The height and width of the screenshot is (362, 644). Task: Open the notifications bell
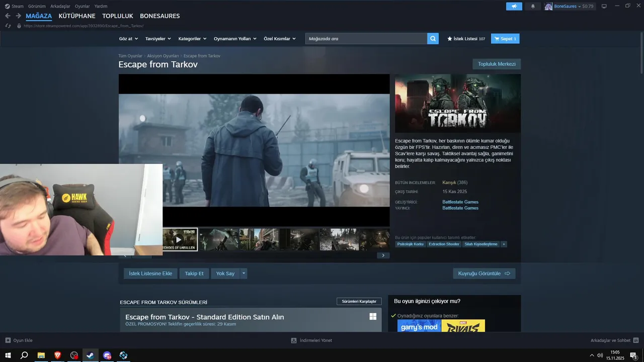tap(533, 6)
